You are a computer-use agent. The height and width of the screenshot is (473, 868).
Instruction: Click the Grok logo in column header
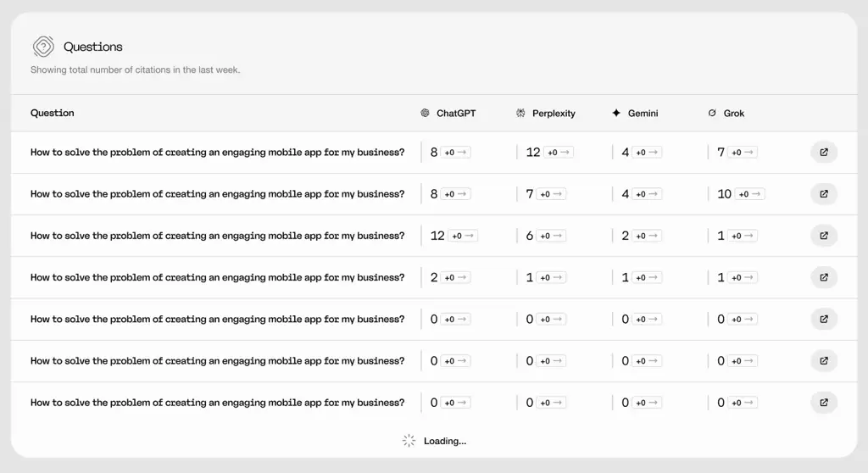712,113
